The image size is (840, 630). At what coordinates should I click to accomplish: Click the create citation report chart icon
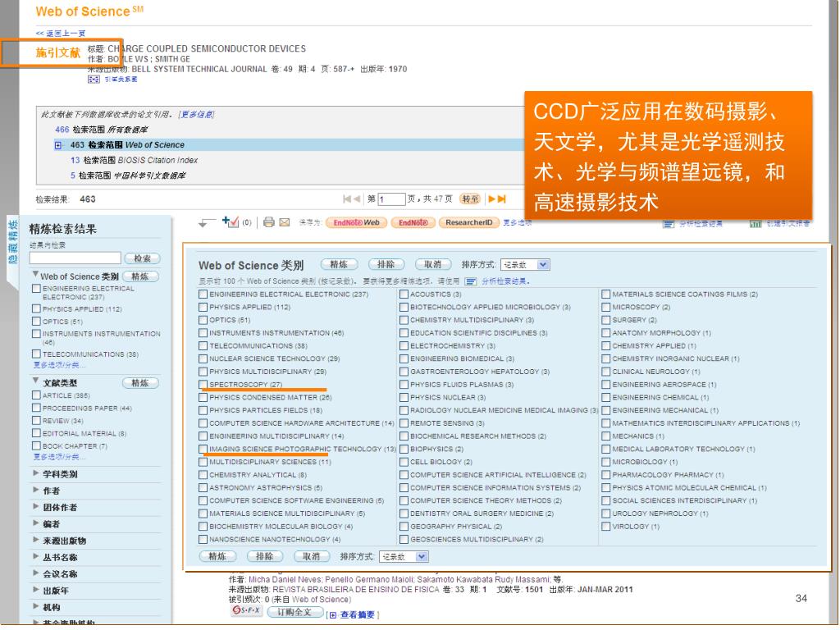756,224
